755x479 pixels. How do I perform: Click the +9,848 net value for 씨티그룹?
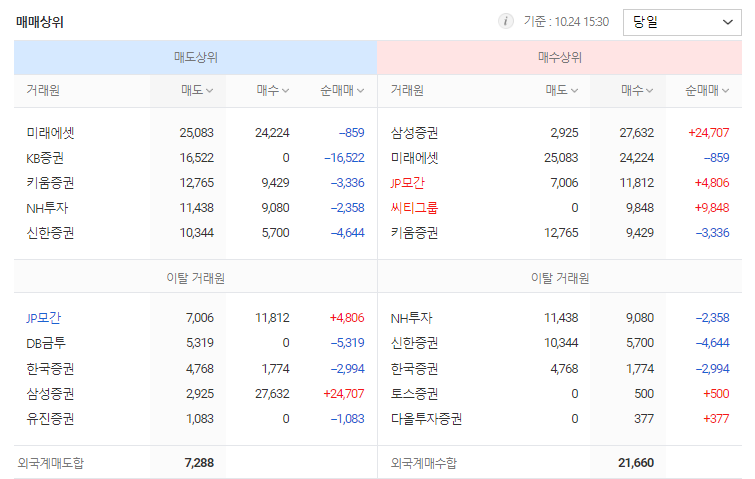(x=712, y=208)
